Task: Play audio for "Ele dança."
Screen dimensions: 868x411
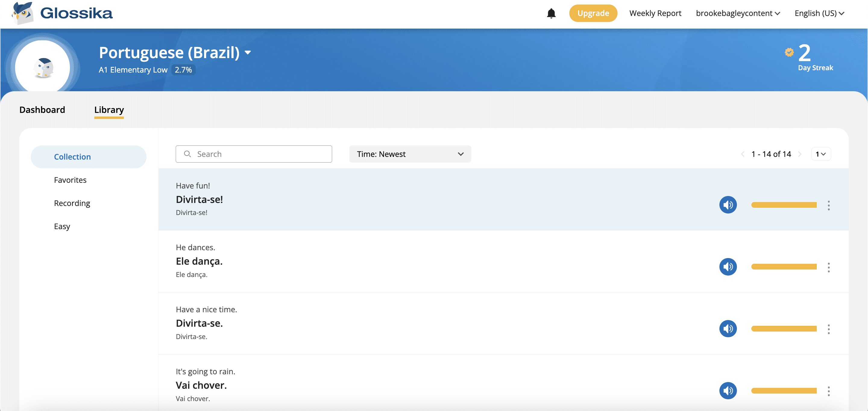Action: (728, 266)
